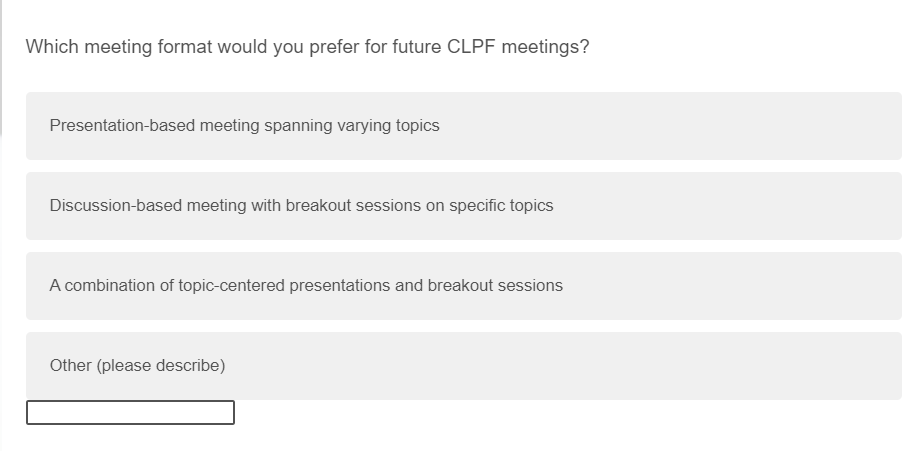Click the CLPF meeting format question text

pos(307,47)
